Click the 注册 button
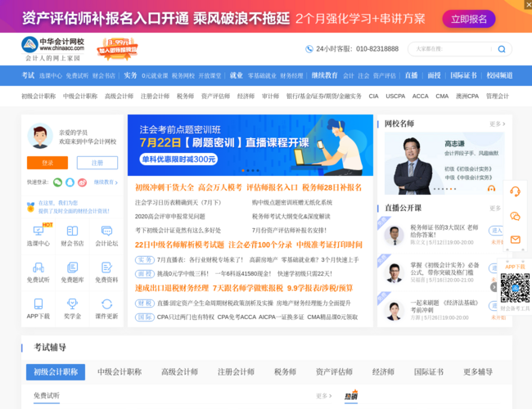 click(97, 163)
